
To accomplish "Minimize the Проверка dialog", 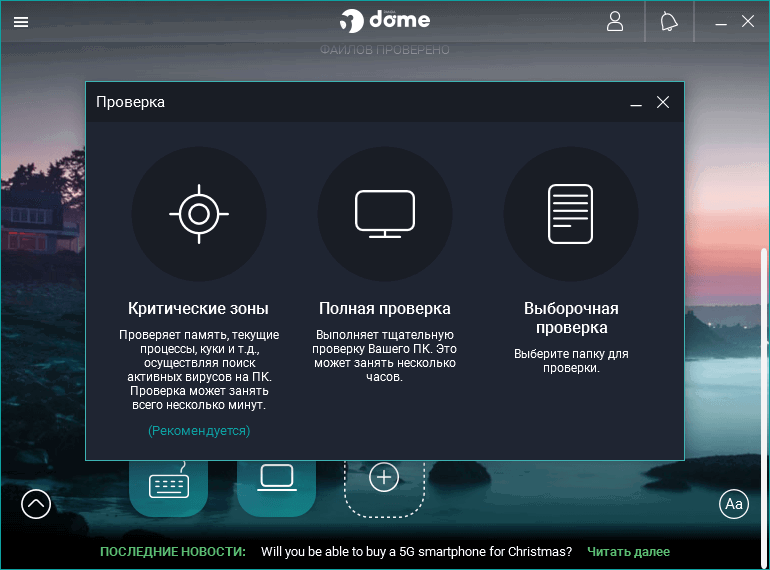I will coord(636,103).
